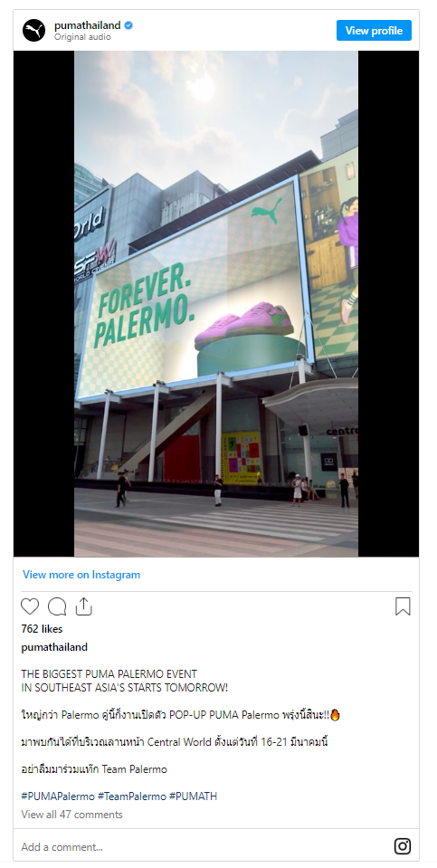This screenshot has height=868, width=437.
Task: Like the post with the heart icon
Action: click(x=30, y=606)
